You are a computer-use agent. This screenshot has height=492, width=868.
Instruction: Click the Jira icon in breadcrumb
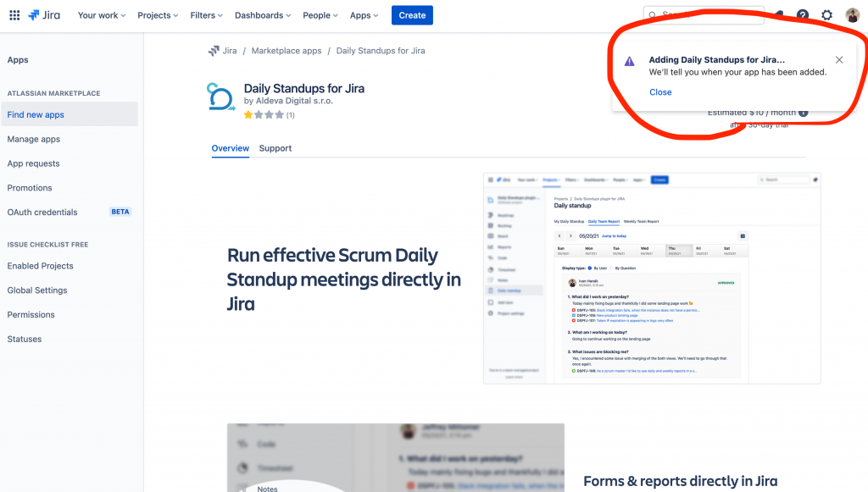click(x=214, y=51)
